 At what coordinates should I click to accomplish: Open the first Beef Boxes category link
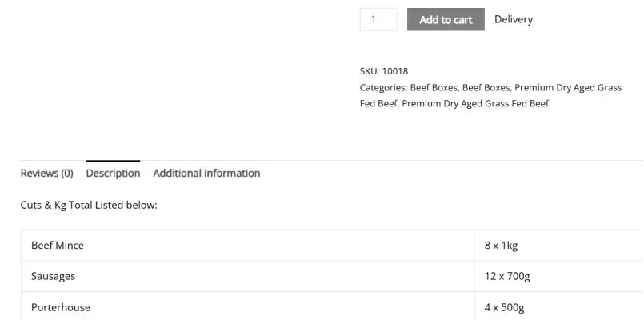click(434, 87)
